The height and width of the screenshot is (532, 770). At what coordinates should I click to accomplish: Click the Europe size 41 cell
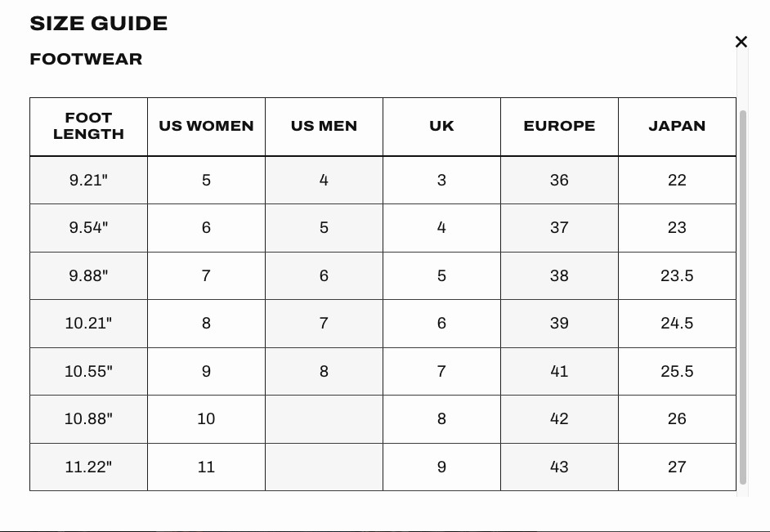click(559, 372)
